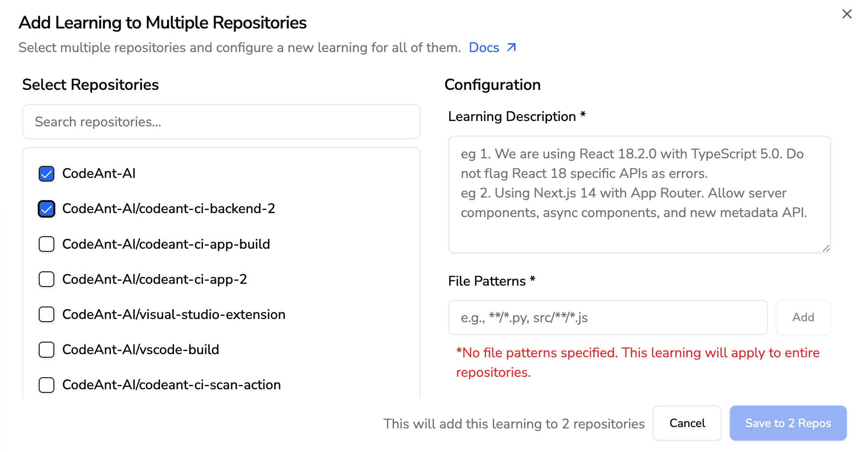Image resolution: width=868 pixels, height=452 pixels.
Task: Click the search repositories field
Action: (221, 121)
